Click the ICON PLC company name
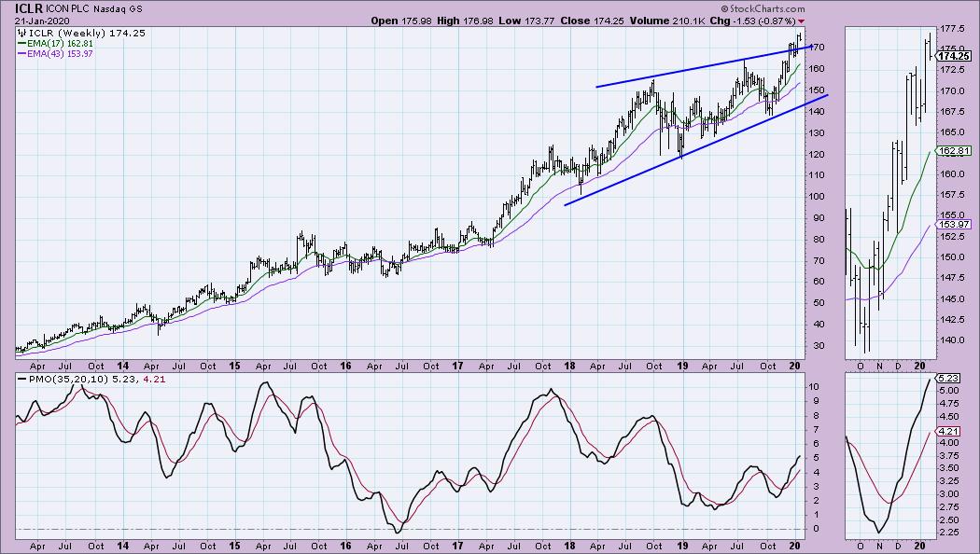 click(68, 9)
